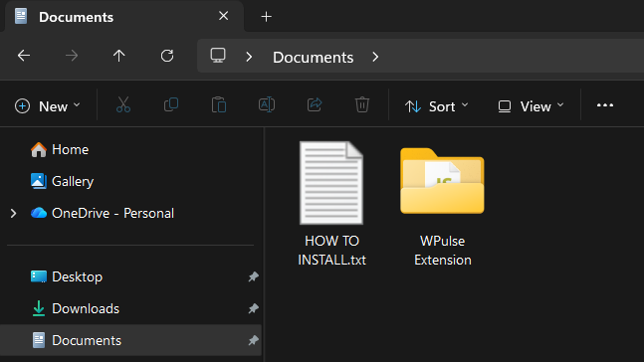Viewport: 644px width, 362px height.
Task: Click the pin icon next to Downloads
Action: coord(254,308)
